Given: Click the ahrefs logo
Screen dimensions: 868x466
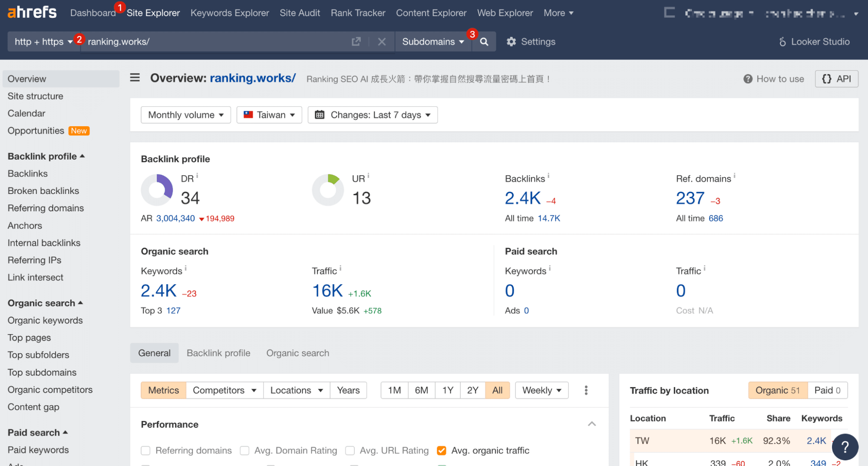Looking at the screenshot, I should pos(32,13).
